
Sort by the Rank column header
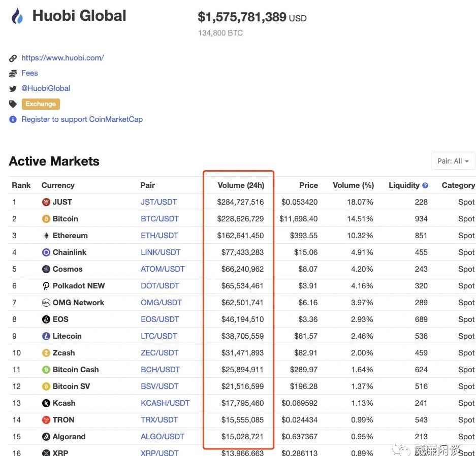[x=21, y=185]
